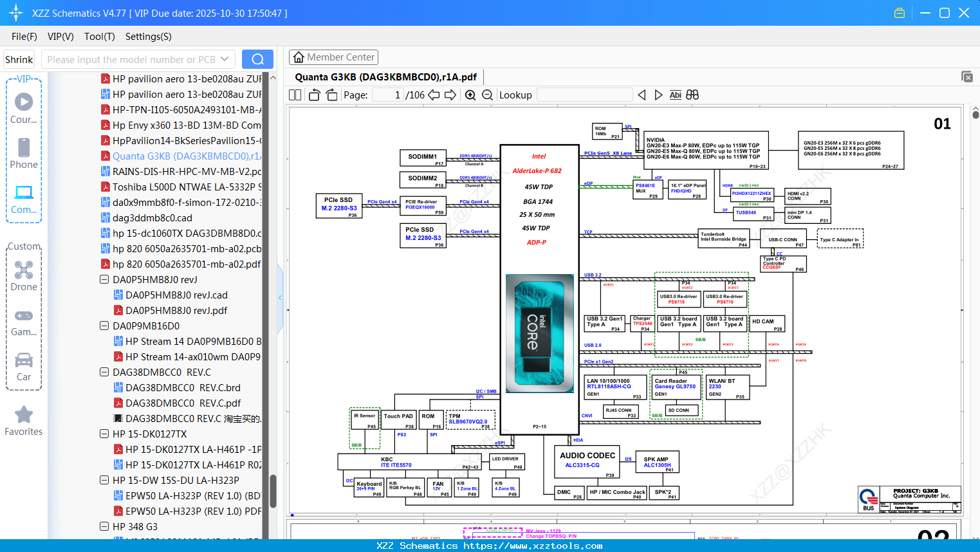Viewport: 980px width, 552px height.
Task: Collapse the DA0P9MB16D0 folder
Action: click(x=104, y=326)
